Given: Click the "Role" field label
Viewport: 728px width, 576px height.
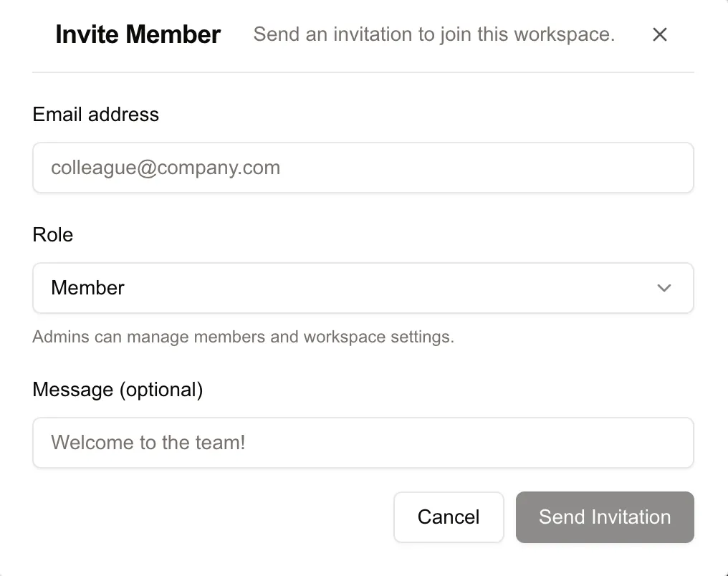Looking at the screenshot, I should click(53, 235).
